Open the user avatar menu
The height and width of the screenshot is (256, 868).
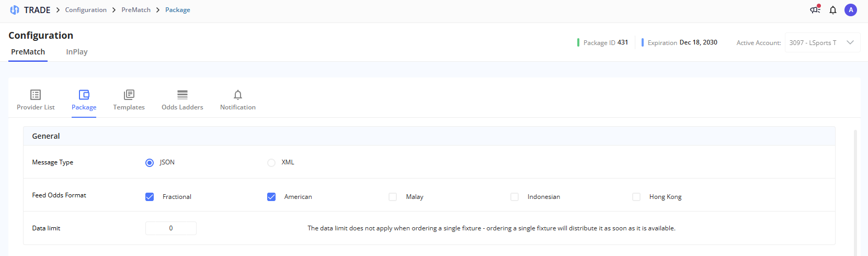coord(851,10)
